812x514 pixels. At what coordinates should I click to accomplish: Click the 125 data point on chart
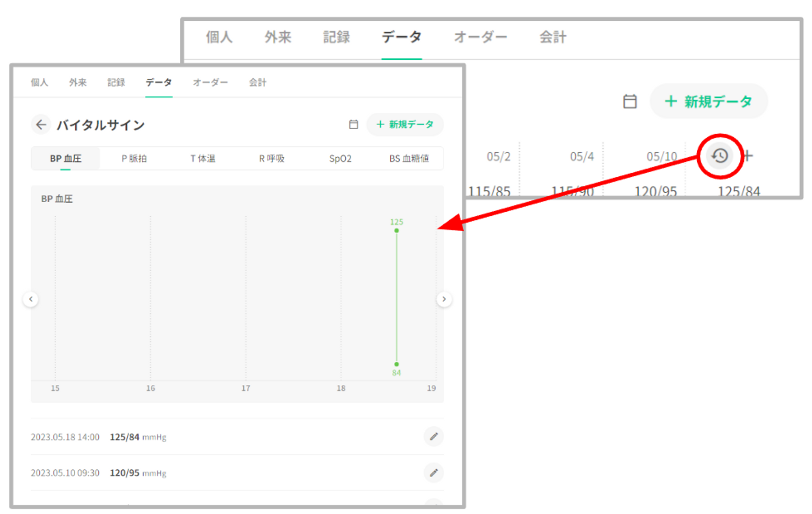pyautogui.click(x=397, y=230)
